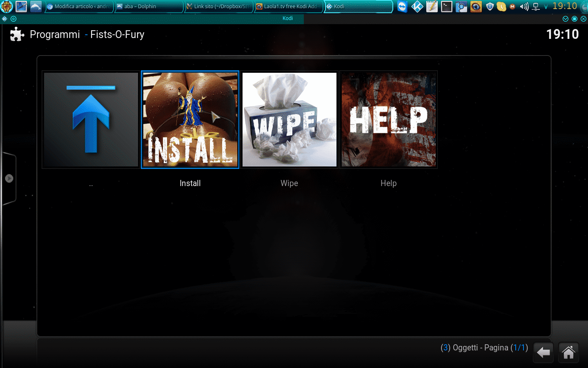588x368 pixels.
Task: Open the volume speaker tray icon
Action: pyautogui.click(x=524, y=7)
